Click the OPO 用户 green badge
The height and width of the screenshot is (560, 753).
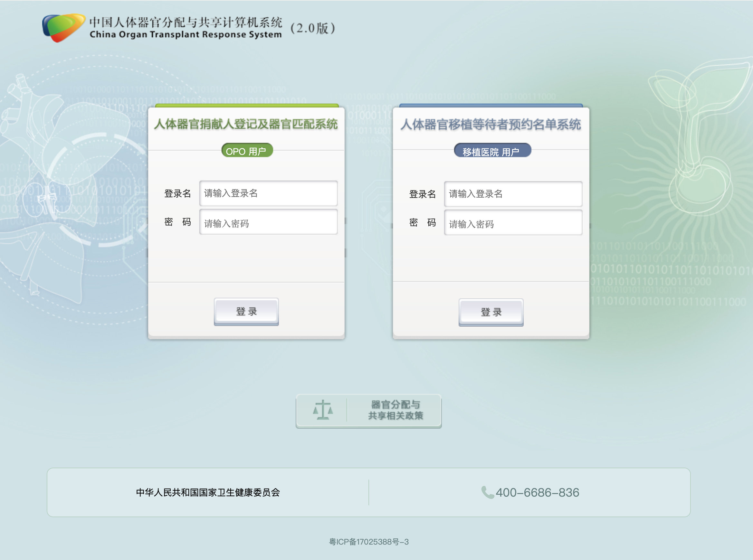247,151
